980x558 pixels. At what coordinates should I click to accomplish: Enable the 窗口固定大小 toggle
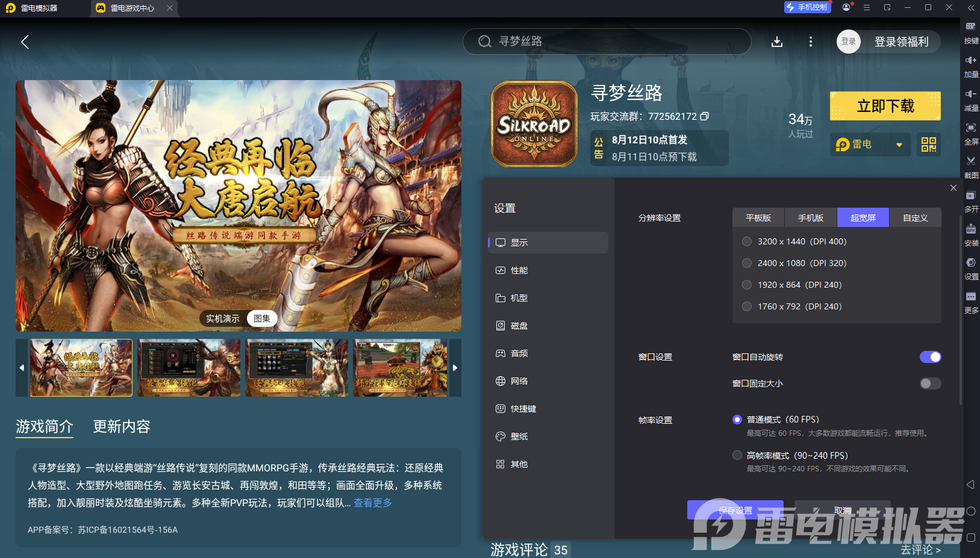coord(931,383)
